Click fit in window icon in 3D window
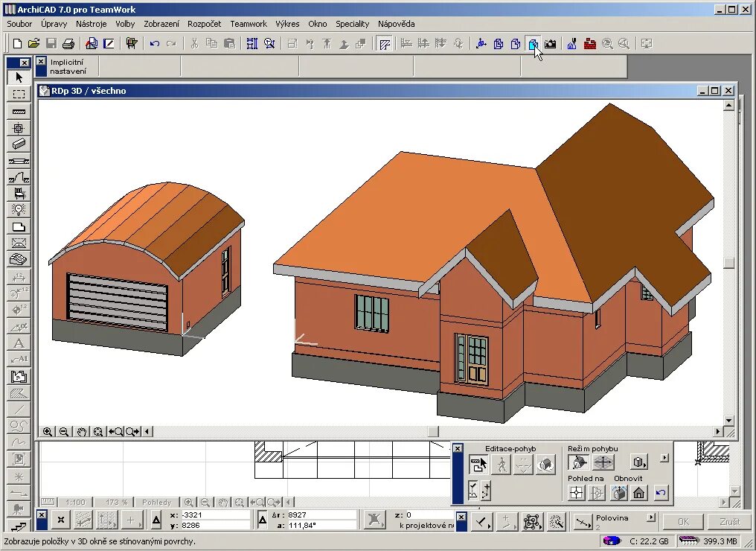 [98, 432]
